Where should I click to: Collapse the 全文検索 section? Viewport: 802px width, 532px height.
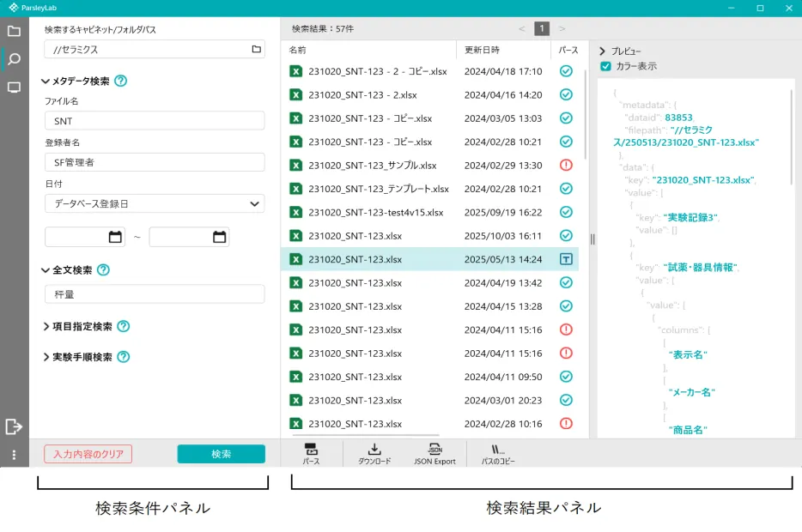[46, 270]
